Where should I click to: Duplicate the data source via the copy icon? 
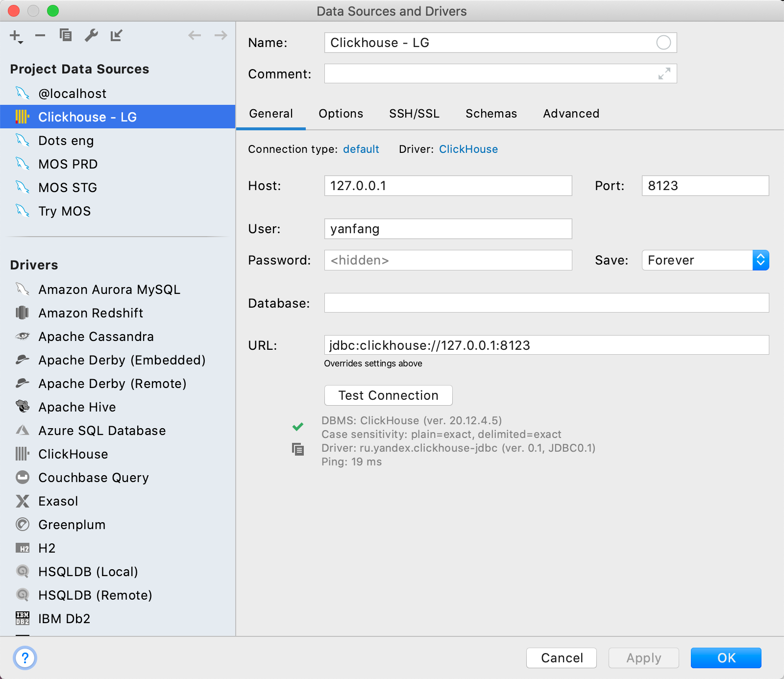coord(67,35)
